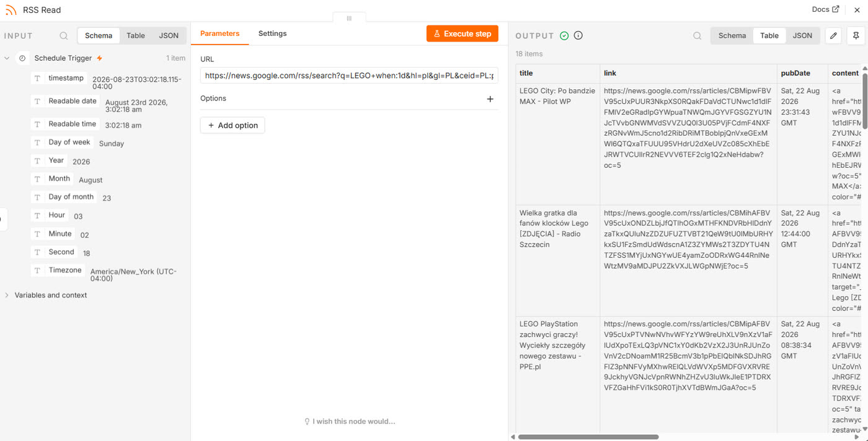Click the type icon beside Timezone field

click(x=38, y=271)
